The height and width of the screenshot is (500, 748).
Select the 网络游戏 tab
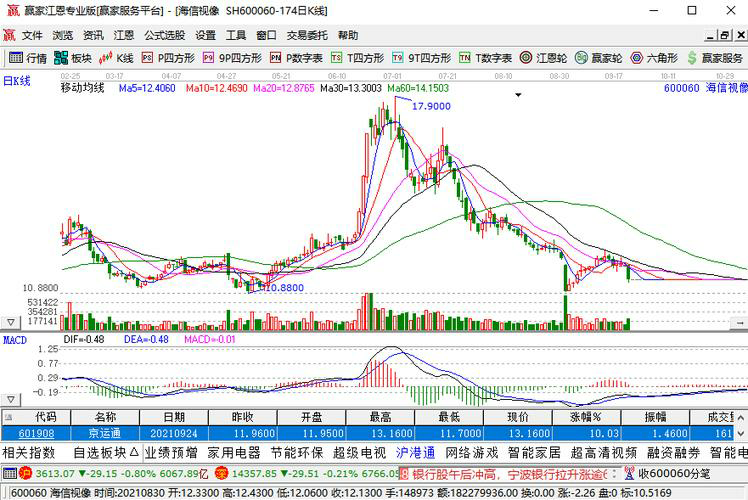point(472,452)
